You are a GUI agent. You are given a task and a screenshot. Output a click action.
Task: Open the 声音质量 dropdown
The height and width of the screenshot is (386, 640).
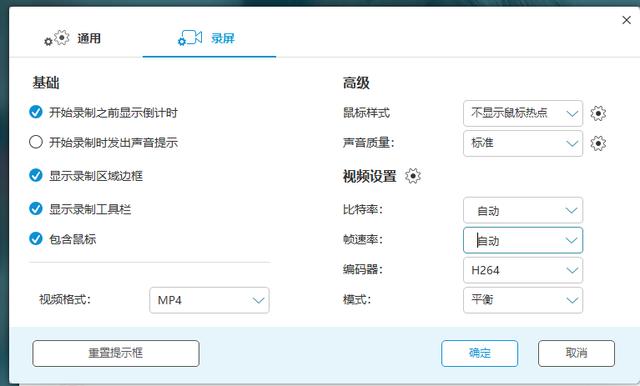523,143
